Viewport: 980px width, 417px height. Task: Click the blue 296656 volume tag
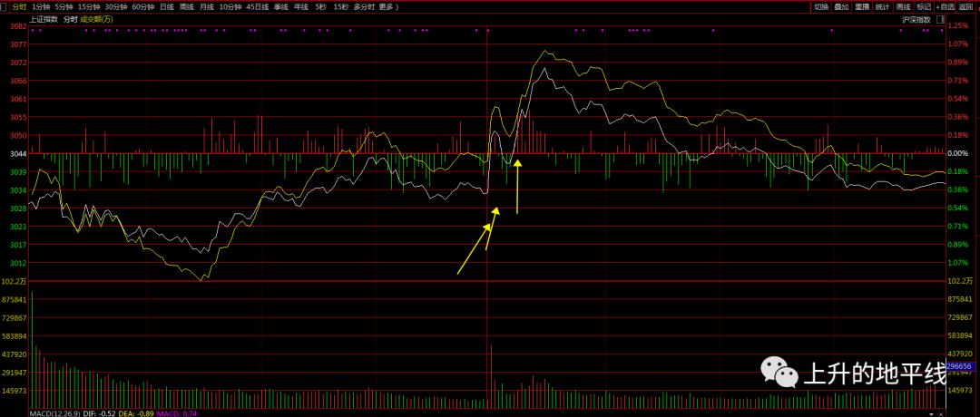pyautogui.click(x=959, y=366)
